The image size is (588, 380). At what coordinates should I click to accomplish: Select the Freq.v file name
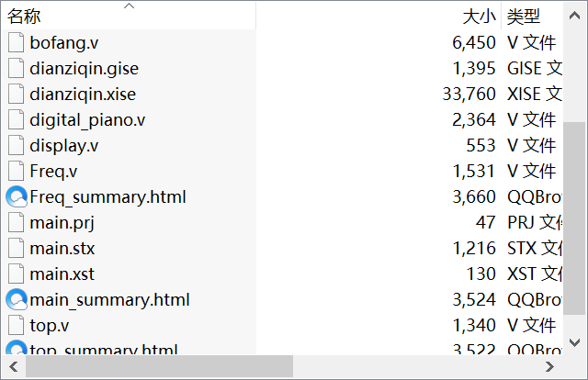[x=53, y=171]
